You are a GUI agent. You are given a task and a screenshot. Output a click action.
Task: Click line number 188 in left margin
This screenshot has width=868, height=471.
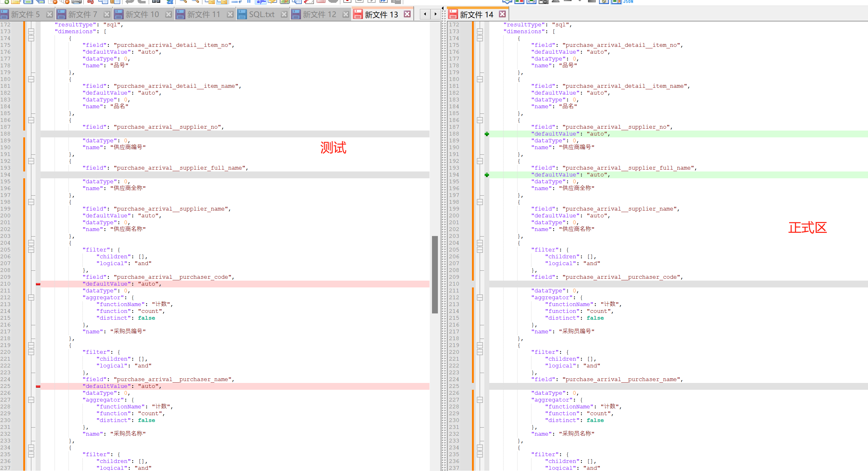pos(5,134)
